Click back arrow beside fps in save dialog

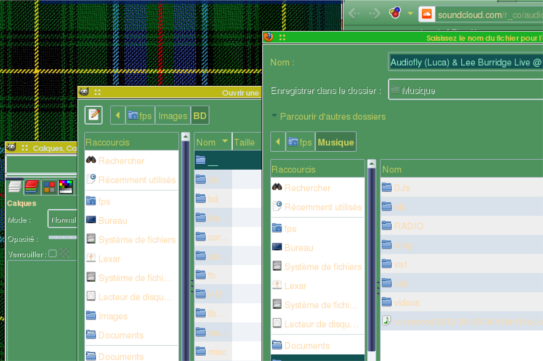(278, 142)
